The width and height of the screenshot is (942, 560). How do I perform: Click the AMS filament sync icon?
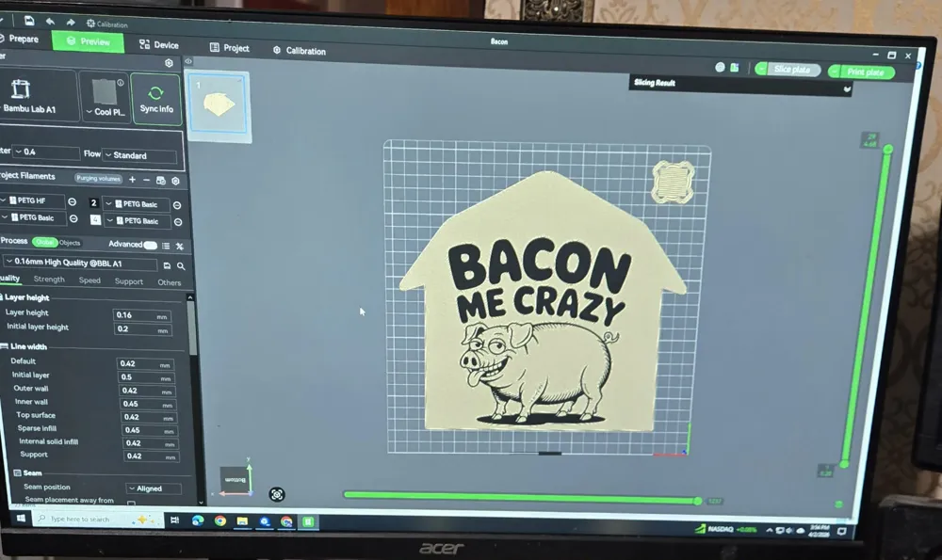click(x=160, y=181)
